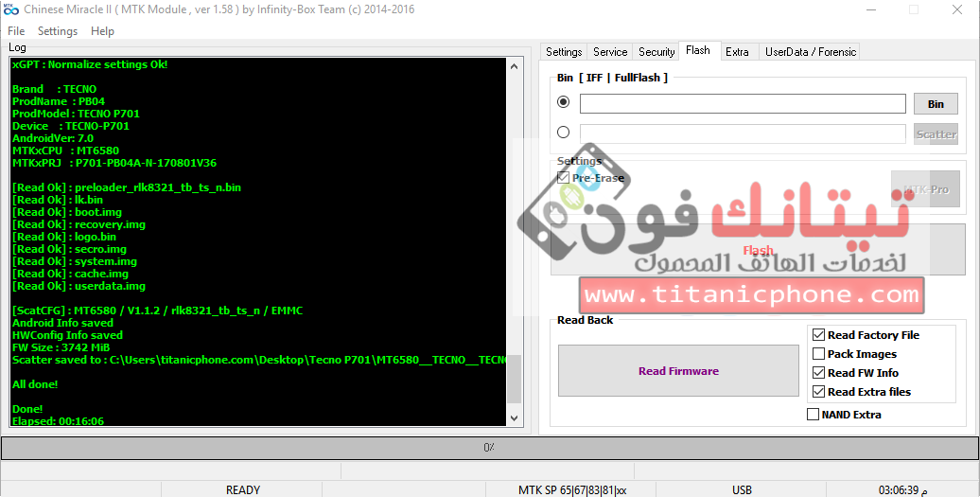This screenshot has height=497, width=980.
Task: Switch to the Settings tab
Action: (564, 52)
